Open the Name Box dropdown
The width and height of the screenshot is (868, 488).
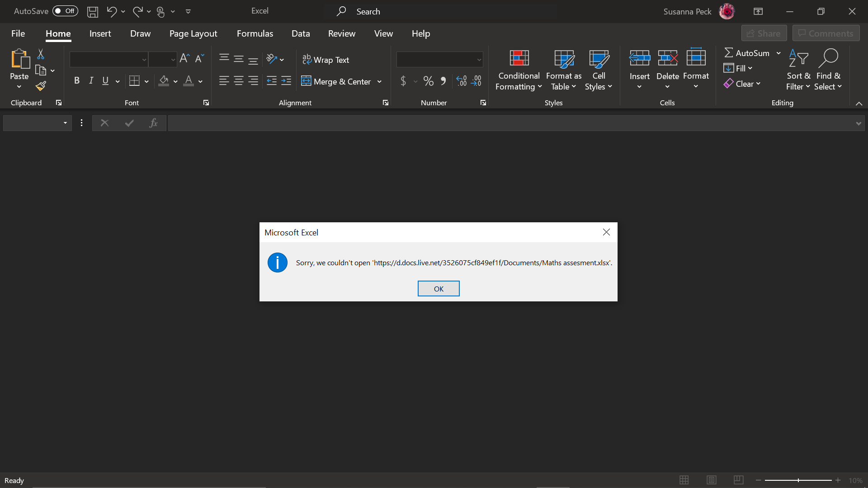pyautogui.click(x=65, y=123)
